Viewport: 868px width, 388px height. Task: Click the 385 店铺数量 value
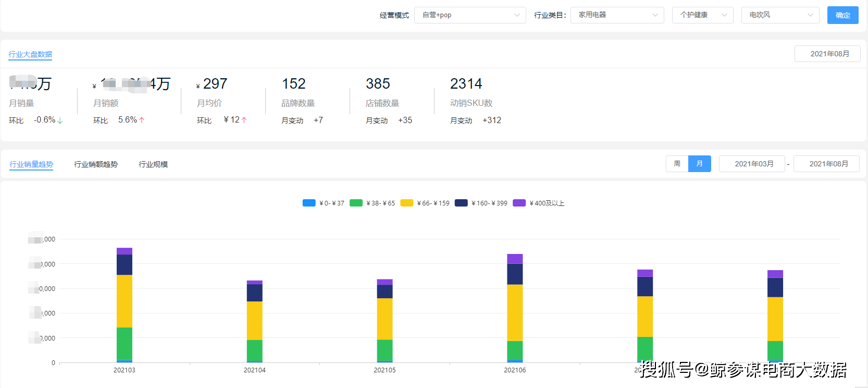pyautogui.click(x=378, y=84)
